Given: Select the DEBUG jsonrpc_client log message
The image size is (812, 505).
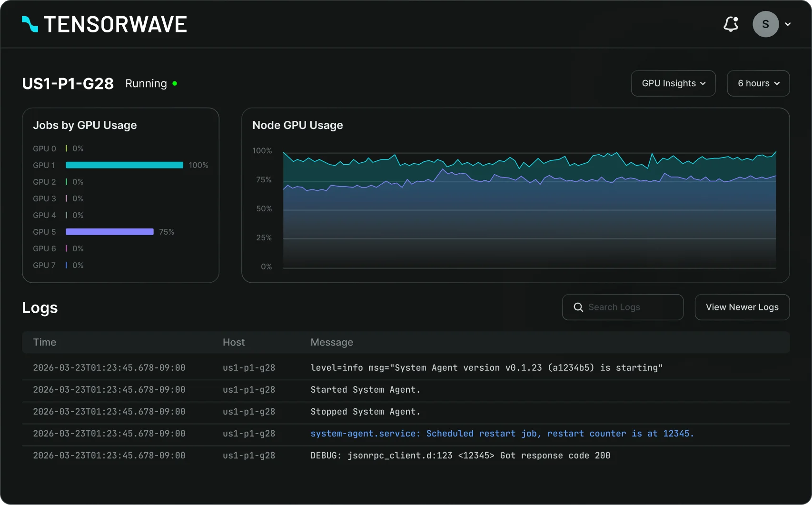Looking at the screenshot, I should (x=460, y=455).
